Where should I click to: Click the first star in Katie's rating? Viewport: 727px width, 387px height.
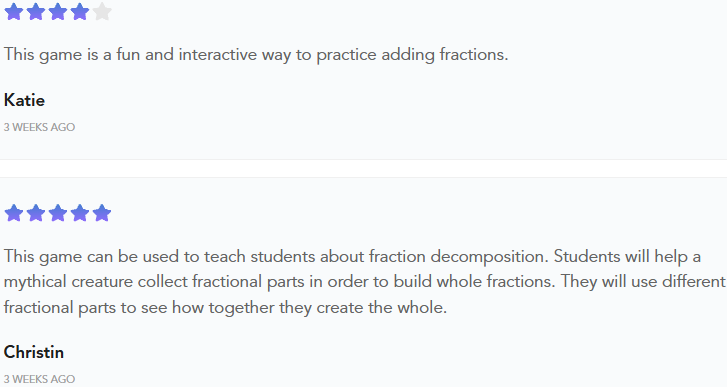point(14,12)
